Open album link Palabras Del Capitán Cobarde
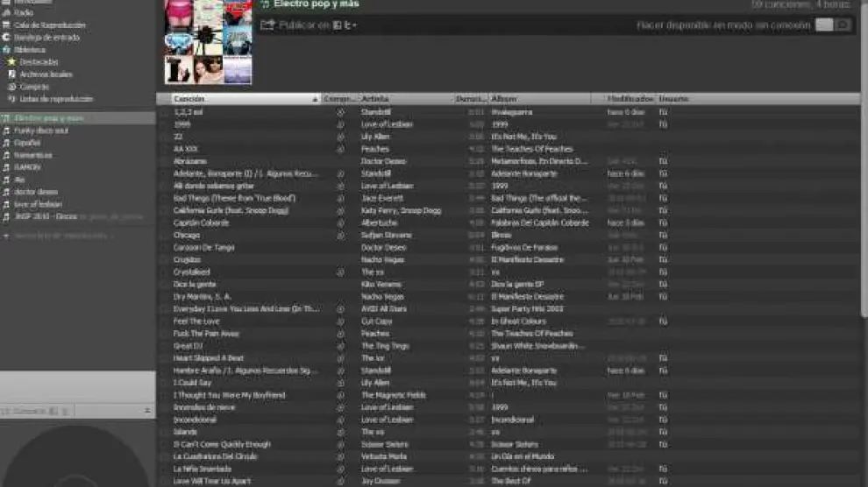The height and width of the screenshot is (487, 868). [539, 223]
